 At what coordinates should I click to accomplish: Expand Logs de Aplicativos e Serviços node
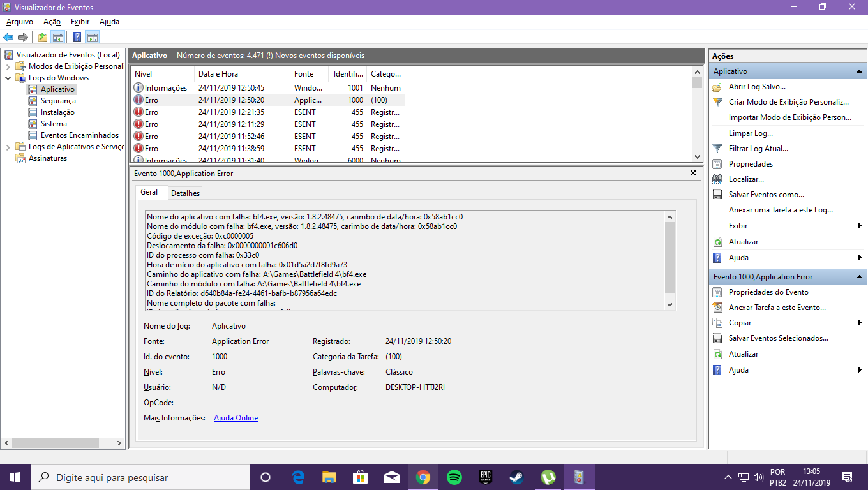coord(8,147)
